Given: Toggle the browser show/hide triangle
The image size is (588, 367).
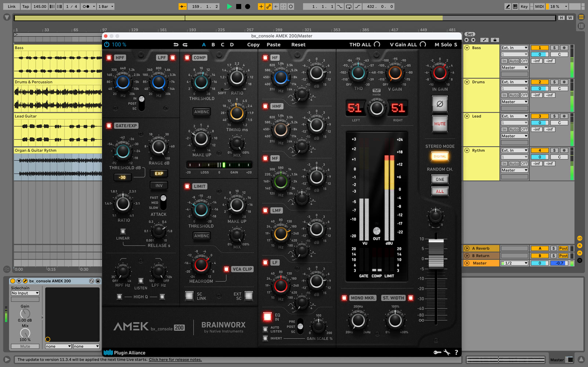Looking at the screenshot, I should pyautogui.click(x=7, y=17).
